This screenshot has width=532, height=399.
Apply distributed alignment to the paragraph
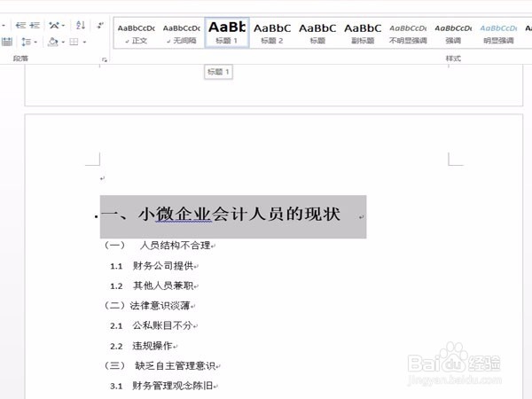7,42
